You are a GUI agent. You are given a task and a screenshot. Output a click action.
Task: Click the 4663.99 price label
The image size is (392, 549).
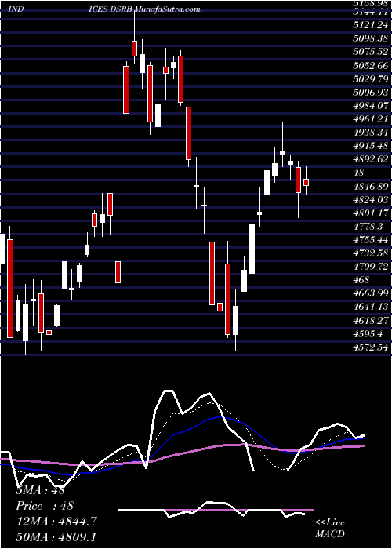370,293
